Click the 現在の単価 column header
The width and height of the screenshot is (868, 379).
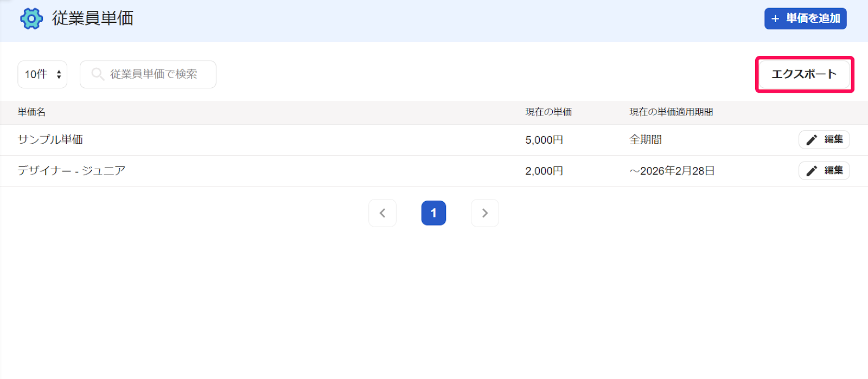tap(548, 112)
